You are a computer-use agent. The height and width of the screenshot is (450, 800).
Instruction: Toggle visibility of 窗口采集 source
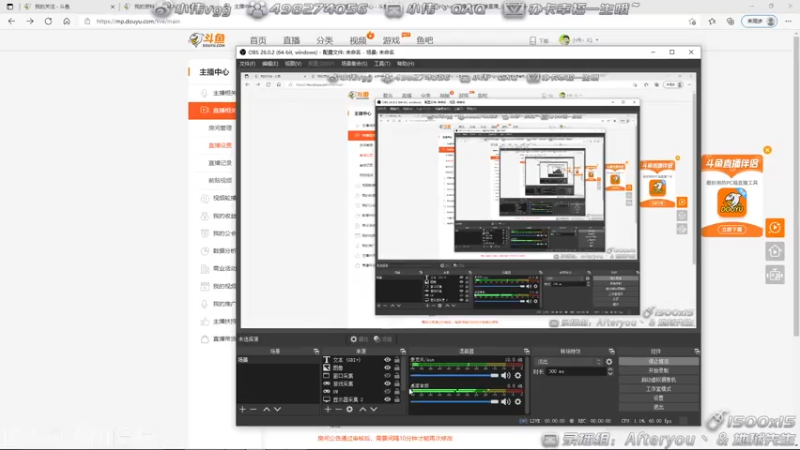387,376
